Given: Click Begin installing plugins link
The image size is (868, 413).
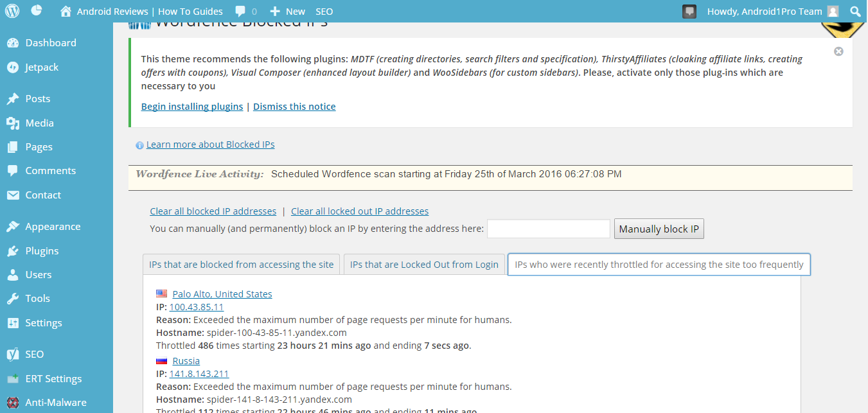Looking at the screenshot, I should tap(192, 107).
